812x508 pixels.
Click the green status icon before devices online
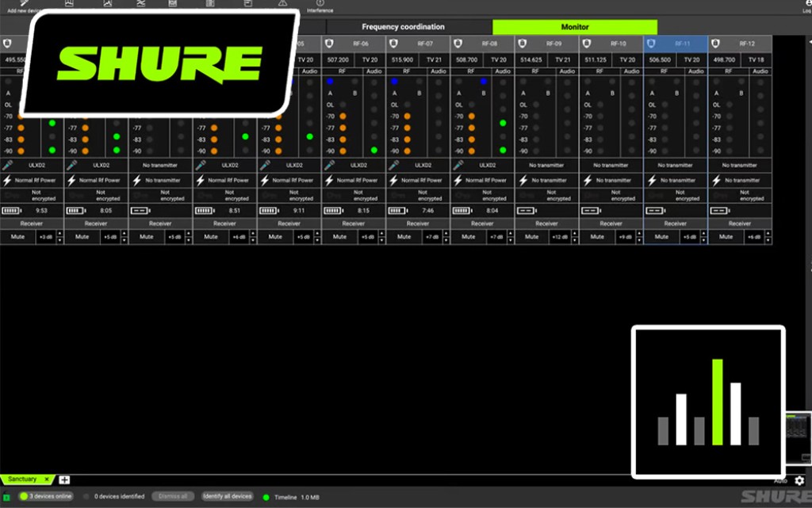[23, 496]
